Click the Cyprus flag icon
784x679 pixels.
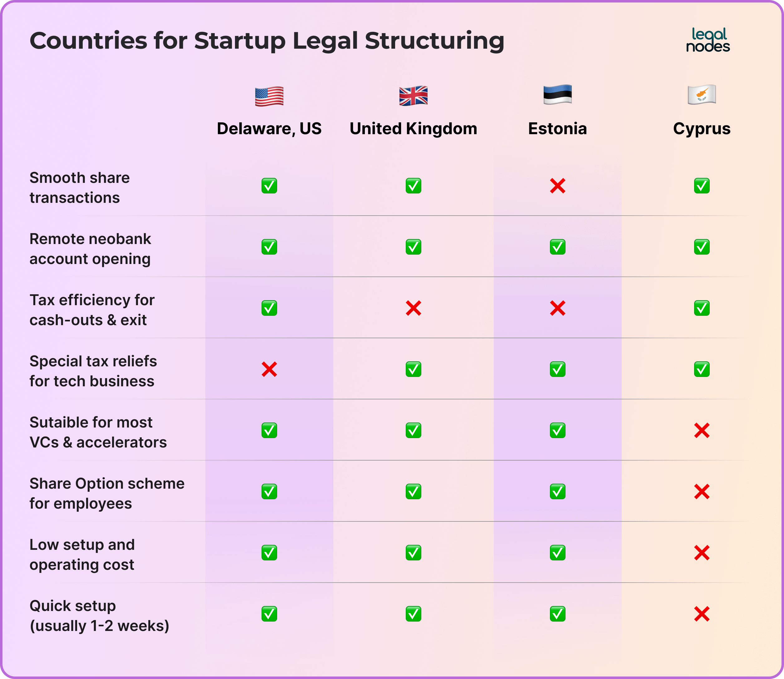click(702, 94)
